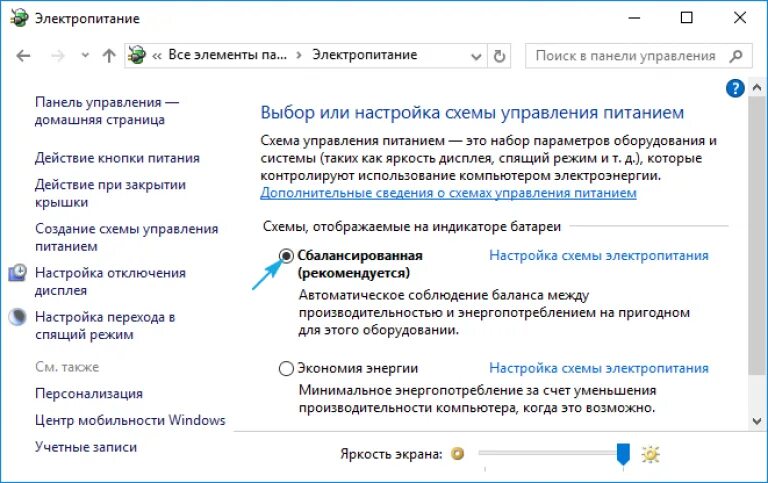Image resolution: width=768 pixels, height=483 pixels.
Task: Select the Сбалансированная power plan
Action: click(x=286, y=256)
